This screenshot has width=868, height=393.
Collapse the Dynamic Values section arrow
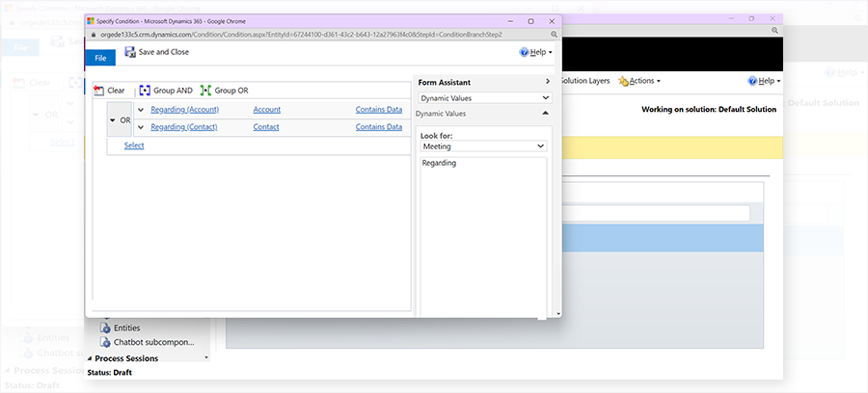tap(545, 114)
